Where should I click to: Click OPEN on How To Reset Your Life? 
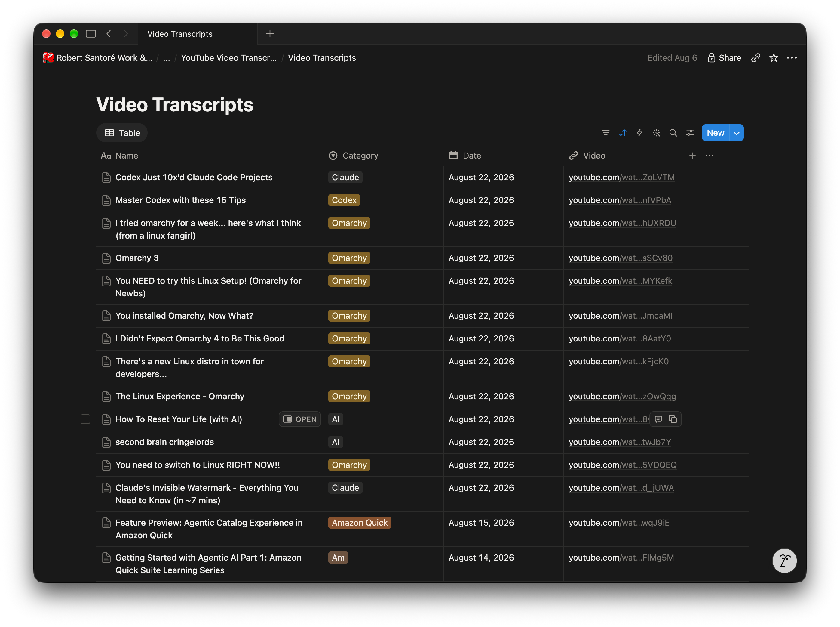(300, 419)
